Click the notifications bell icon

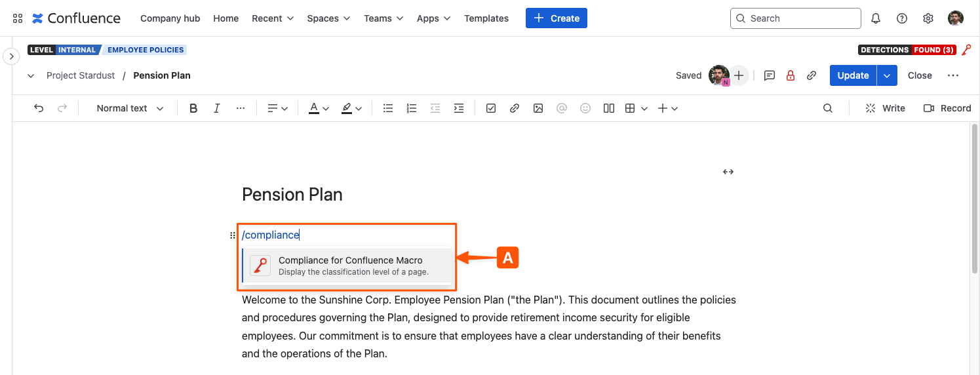coord(875,18)
